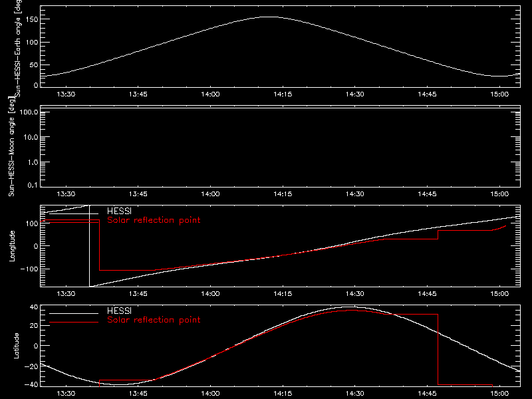Click 13:45 time label under Moon angle plot
Image resolution: width=532 pixels, height=399 pixels.
(138, 194)
